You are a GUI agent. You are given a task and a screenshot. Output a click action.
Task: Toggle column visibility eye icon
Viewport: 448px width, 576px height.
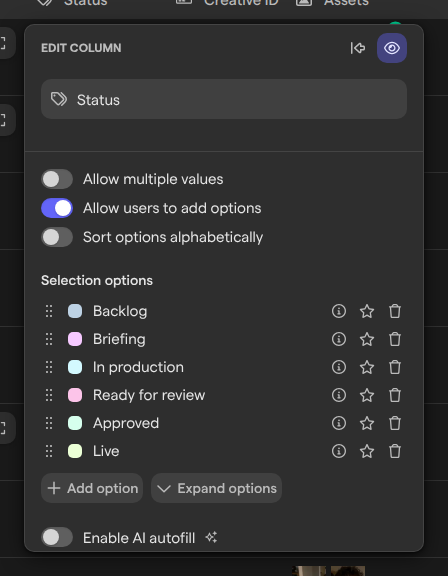click(x=392, y=48)
